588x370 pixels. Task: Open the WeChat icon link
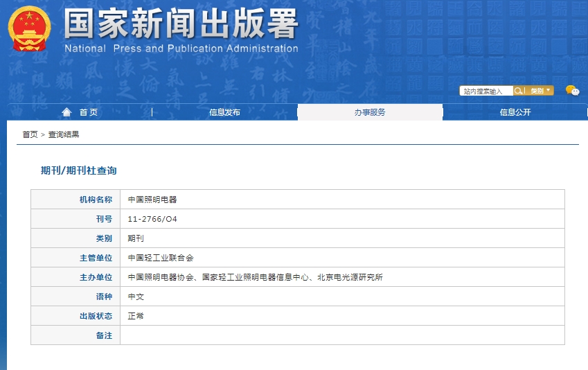(571, 91)
